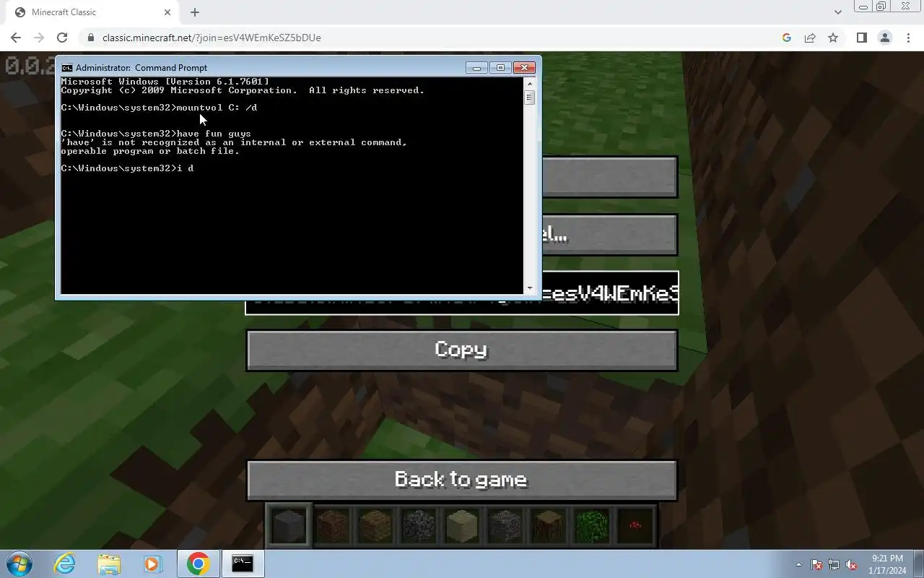Select the wooden planks hotbar slot
924x578 pixels.
(x=375, y=525)
